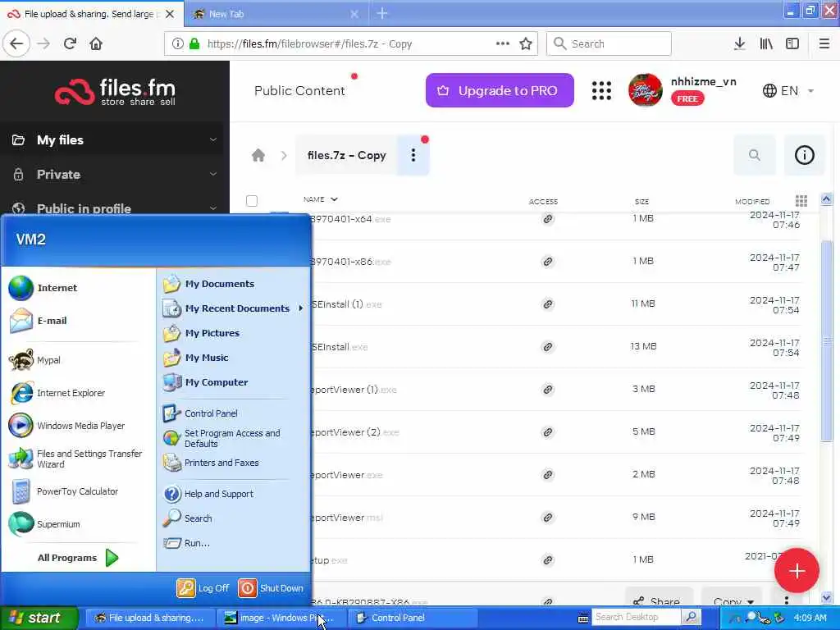Open the page actions three-dot menu in address bar
Image resolution: width=840 pixels, height=630 pixels.
click(503, 43)
